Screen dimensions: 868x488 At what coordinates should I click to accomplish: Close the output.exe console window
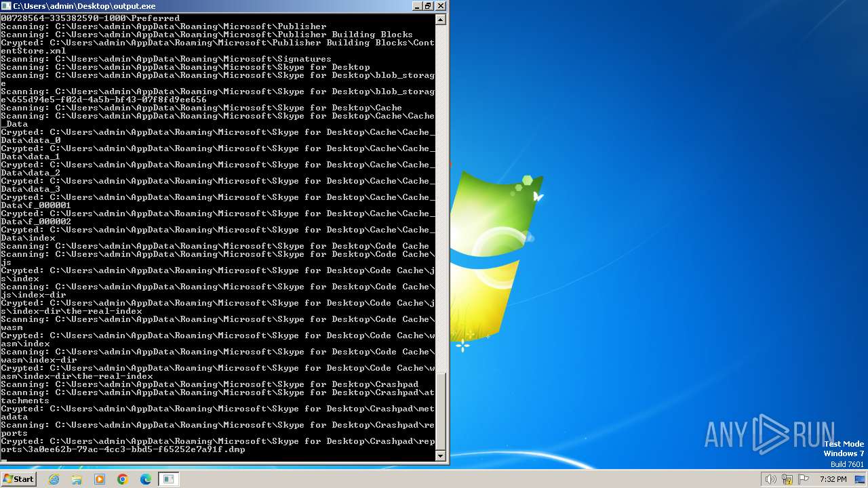(x=440, y=6)
